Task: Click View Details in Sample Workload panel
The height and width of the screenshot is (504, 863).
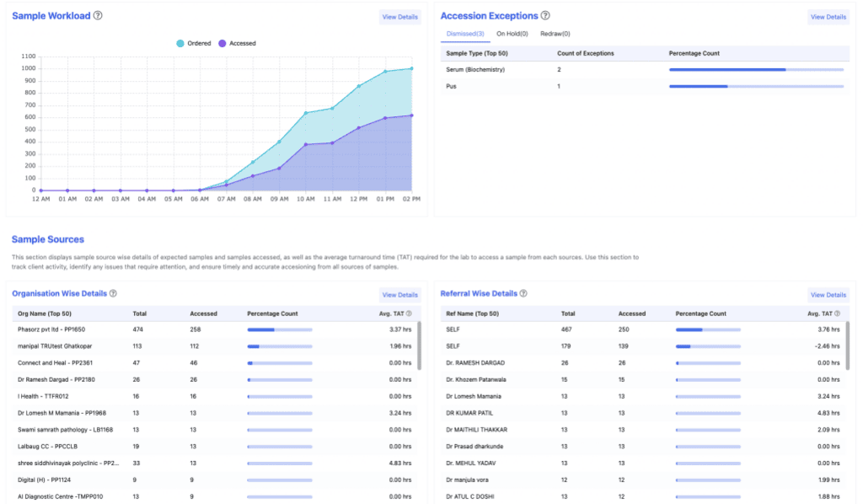Action: pos(399,17)
